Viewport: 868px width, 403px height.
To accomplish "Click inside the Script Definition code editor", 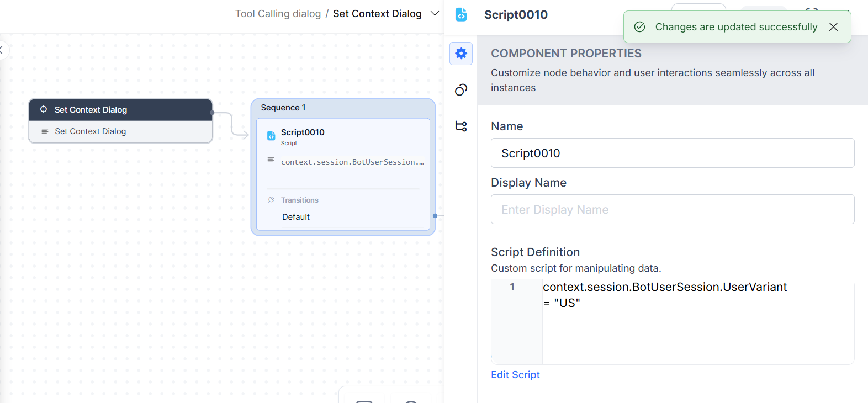I will [698, 321].
